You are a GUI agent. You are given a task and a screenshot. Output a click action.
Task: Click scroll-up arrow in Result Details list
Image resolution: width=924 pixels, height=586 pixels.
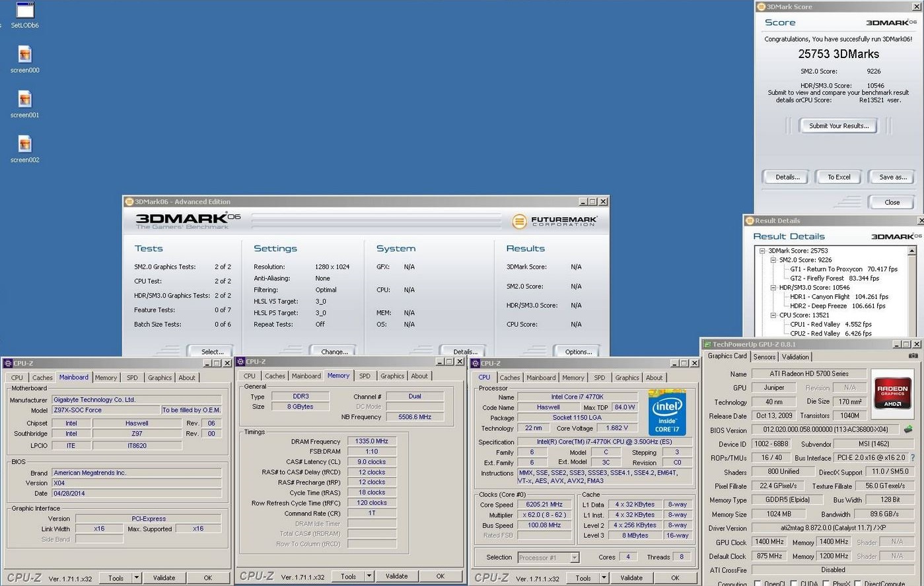click(912, 251)
